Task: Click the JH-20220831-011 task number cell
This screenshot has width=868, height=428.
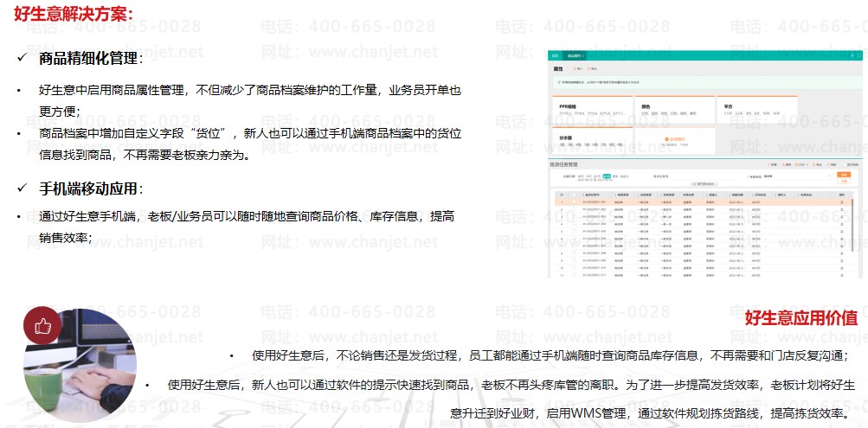Action: 595,275
